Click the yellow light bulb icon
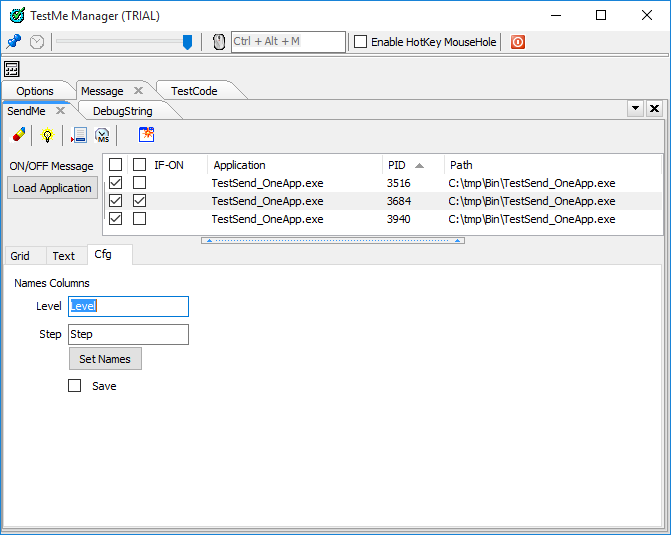 [x=47, y=135]
